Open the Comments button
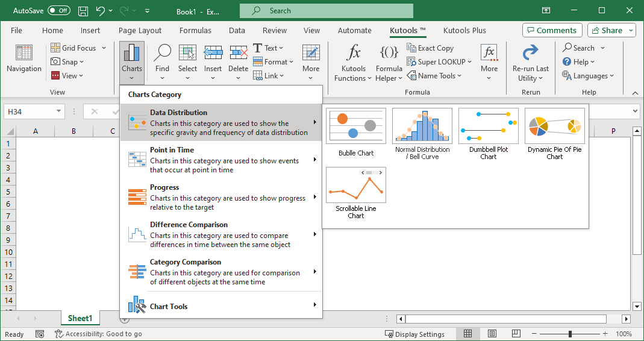644x341 pixels. tap(552, 30)
